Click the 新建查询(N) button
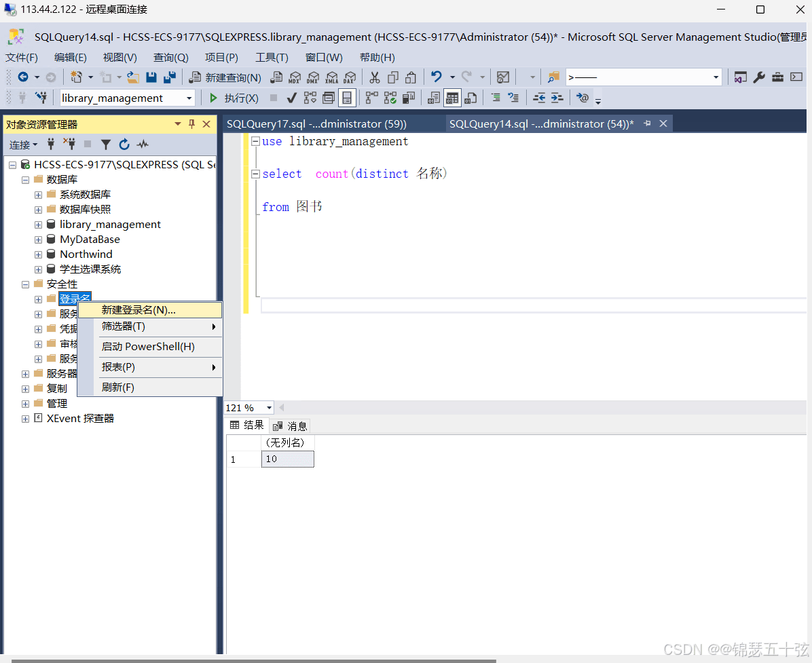This screenshot has width=812, height=663. pyautogui.click(x=225, y=77)
